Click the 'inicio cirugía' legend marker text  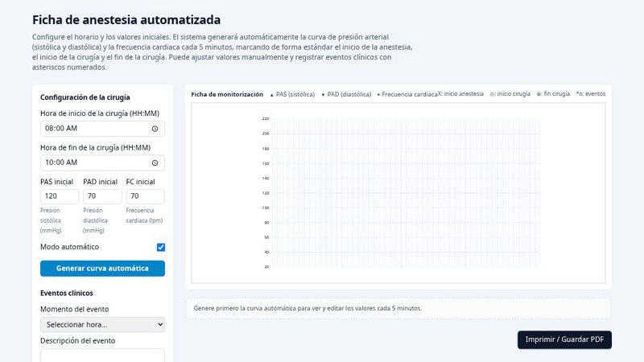click(x=510, y=94)
